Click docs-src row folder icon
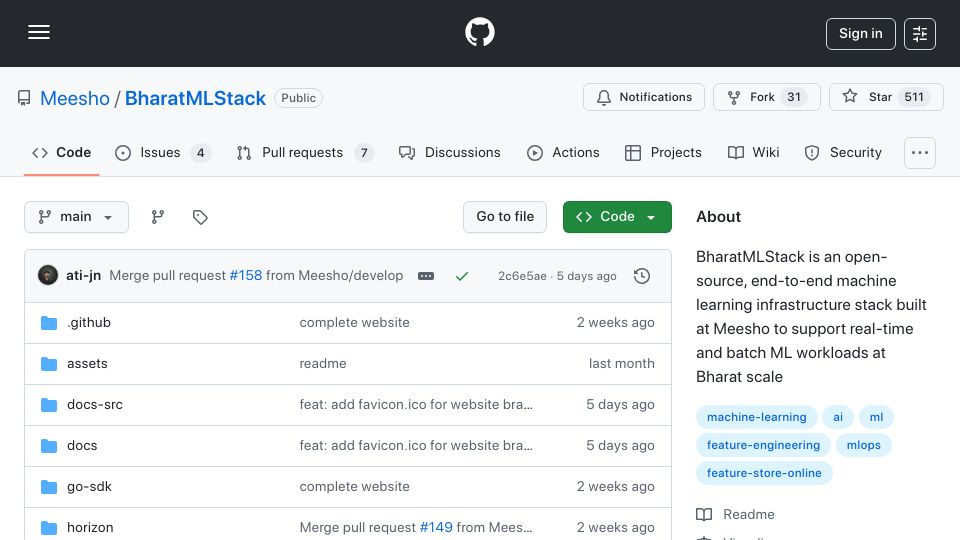The width and height of the screenshot is (960, 540). [x=49, y=405]
